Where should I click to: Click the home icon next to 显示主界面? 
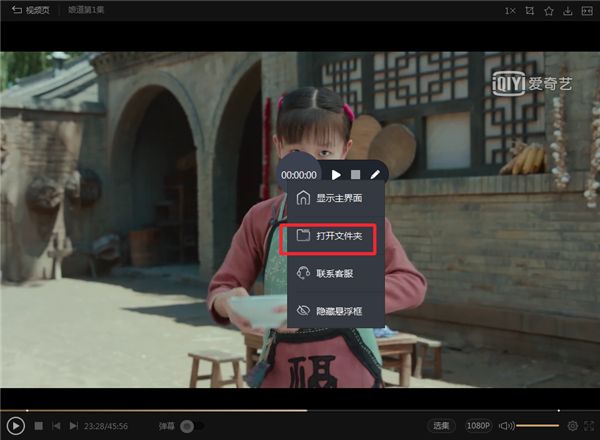point(303,198)
